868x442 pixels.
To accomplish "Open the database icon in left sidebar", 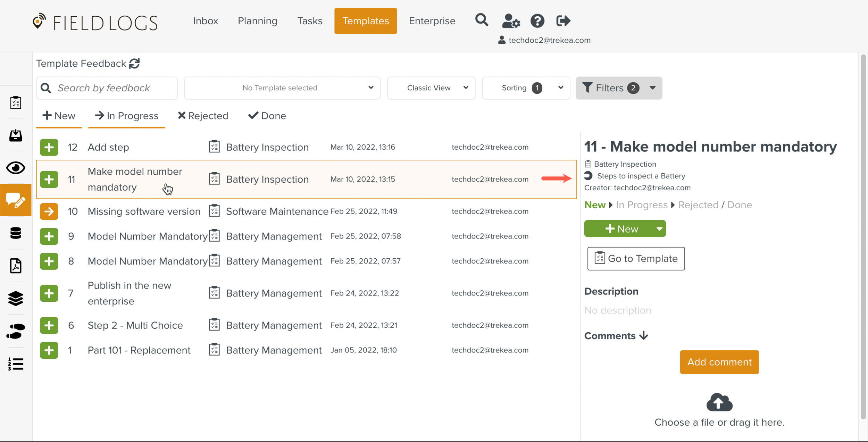I will 16,233.
